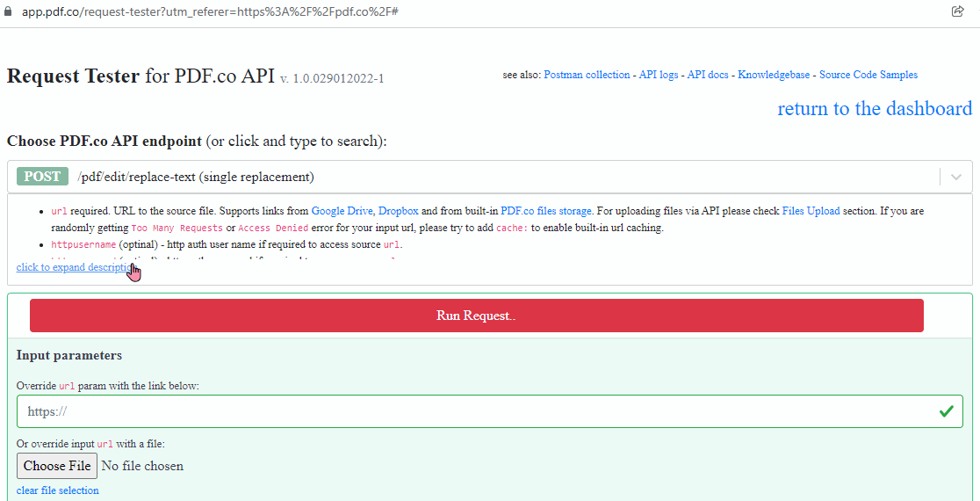Open the API docs link

tap(708, 75)
